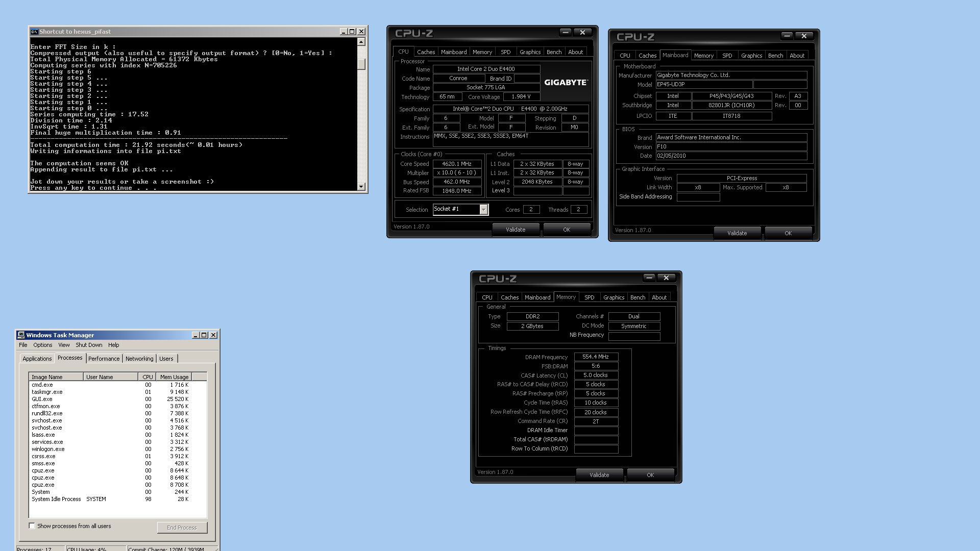980x551 pixels.
Task: Minimize the CPU-Z Memory window
Action: [x=649, y=278]
